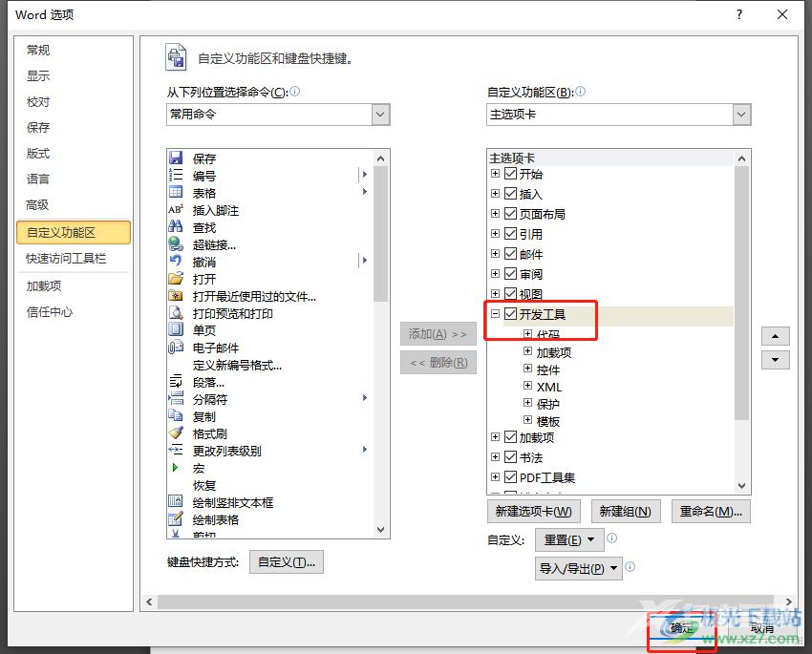Move selected tab up with arrow button
Viewport: 812px width, 654px height.
pos(776,336)
